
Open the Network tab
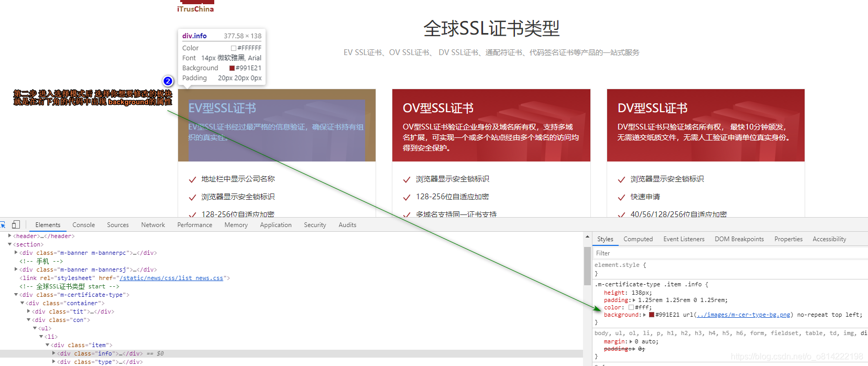[153, 225]
